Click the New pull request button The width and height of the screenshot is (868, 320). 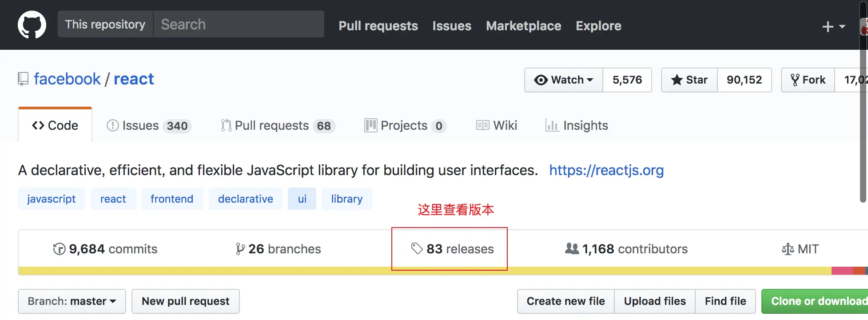click(186, 301)
